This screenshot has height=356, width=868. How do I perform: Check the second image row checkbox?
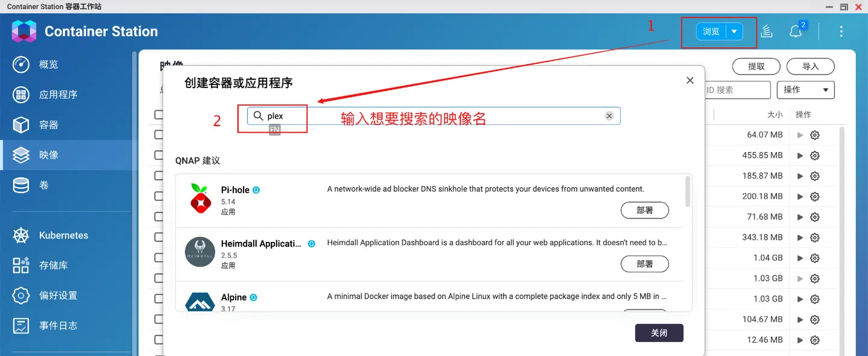pyautogui.click(x=159, y=156)
